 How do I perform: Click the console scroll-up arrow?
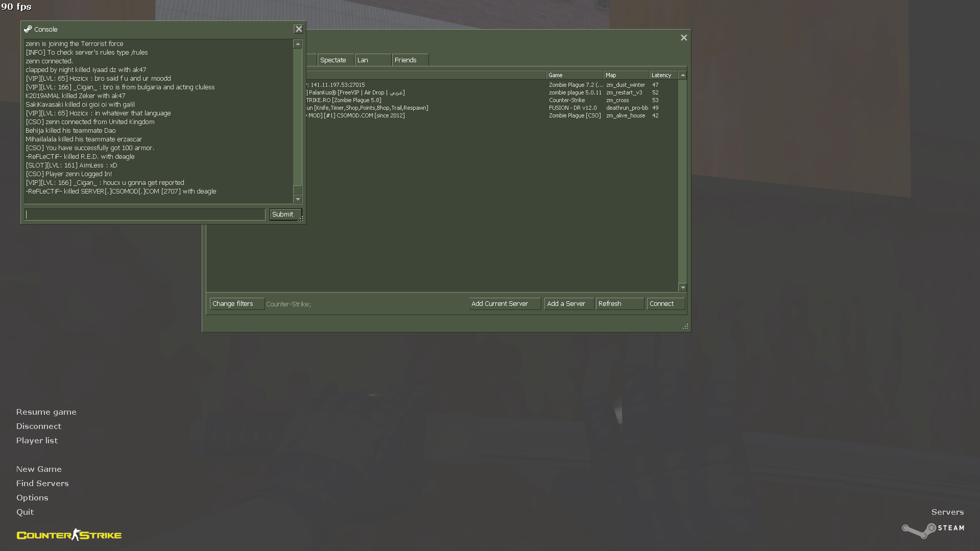click(297, 44)
